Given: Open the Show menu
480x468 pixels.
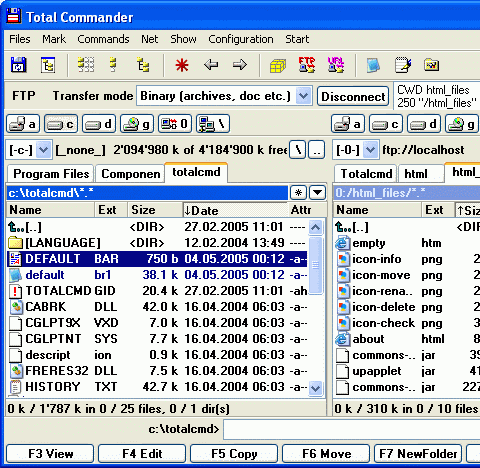Looking at the screenshot, I should [x=183, y=39].
